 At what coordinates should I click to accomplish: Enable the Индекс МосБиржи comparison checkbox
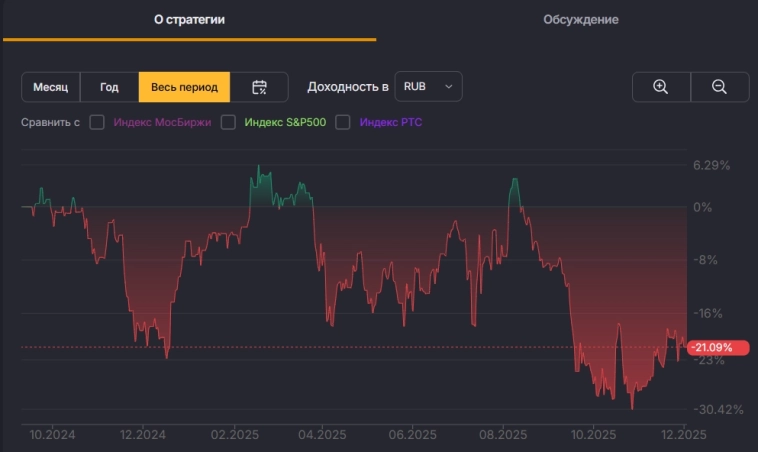pyautogui.click(x=97, y=122)
